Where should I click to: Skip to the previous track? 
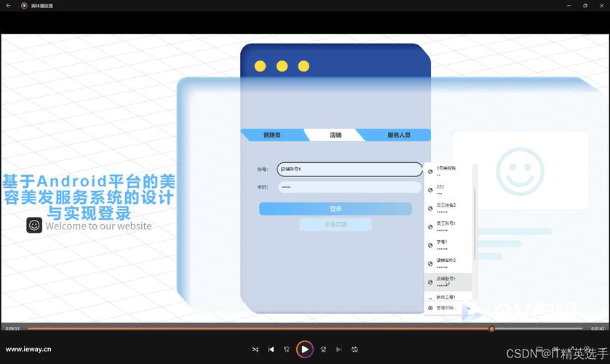(272, 349)
